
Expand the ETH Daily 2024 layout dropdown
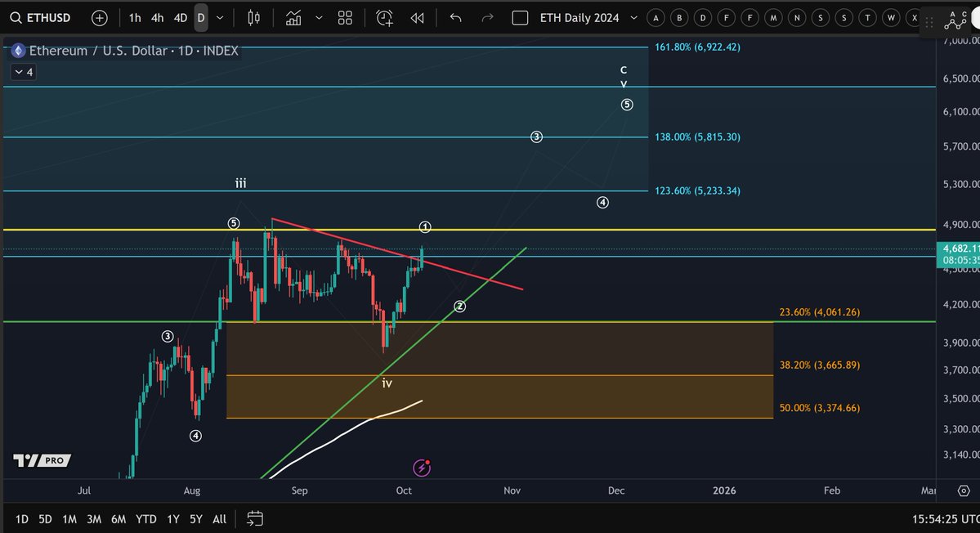(x=633, y=18)
